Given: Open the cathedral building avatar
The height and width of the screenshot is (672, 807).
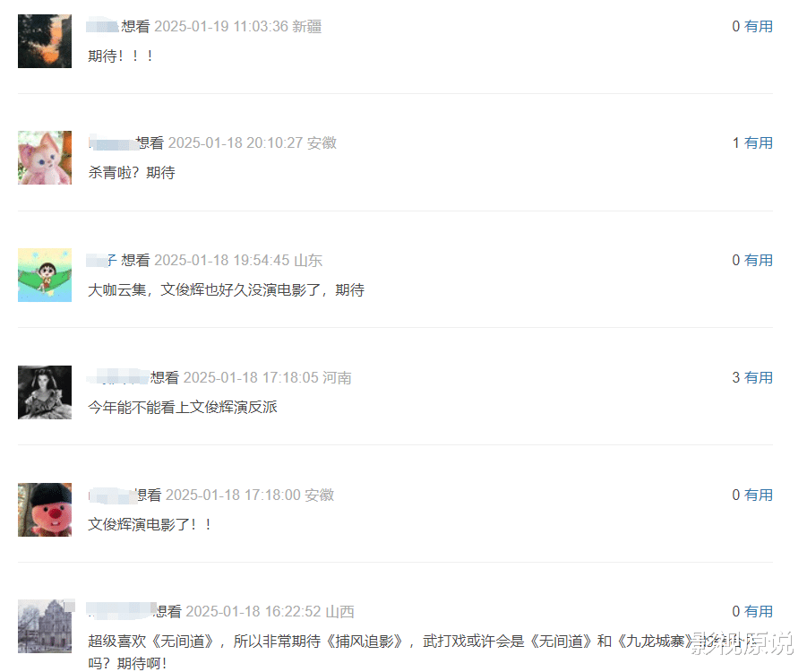Looking at the screenshot, I should click(x=45, y=626).
